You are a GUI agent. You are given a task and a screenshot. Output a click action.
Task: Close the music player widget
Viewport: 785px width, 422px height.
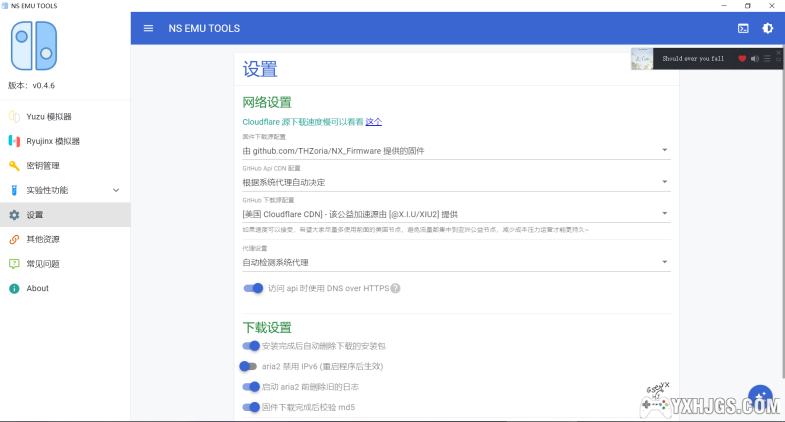(778, 52)
